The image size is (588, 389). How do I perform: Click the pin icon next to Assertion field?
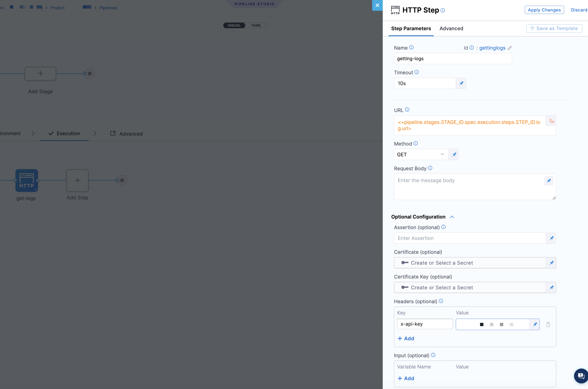coord(551,238)
